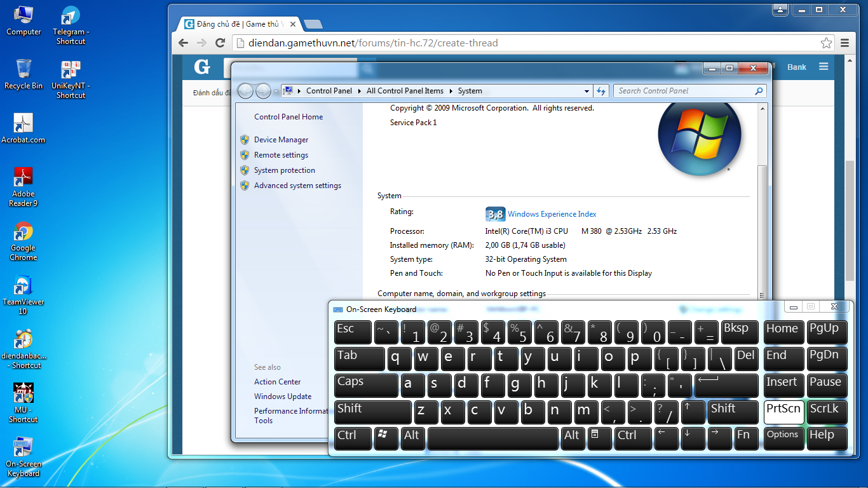Viewport: 868px width, 488px height.
Task: Select the Google Chrome desktop icon
Action: pos(24,241)
